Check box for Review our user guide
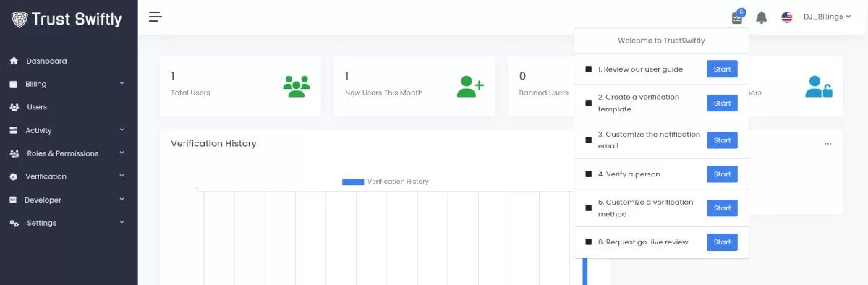 [589, 69]
